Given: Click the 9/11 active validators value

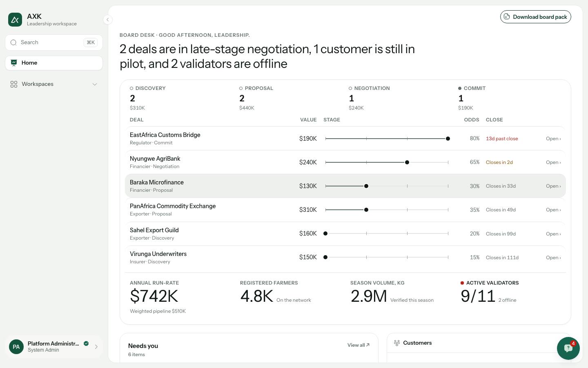Looking at the screenshot, I should coord(478,296).
